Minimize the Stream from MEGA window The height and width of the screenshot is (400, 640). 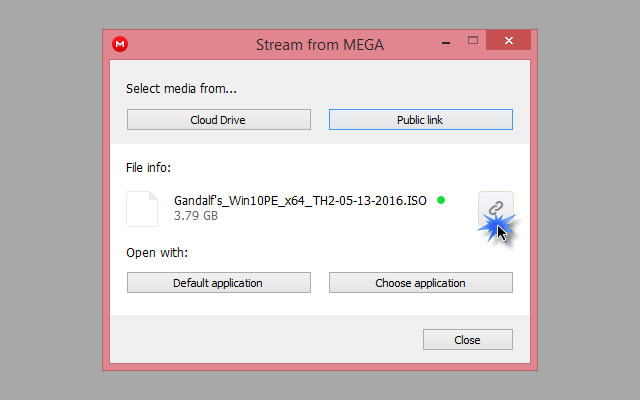tap(446, 42)
